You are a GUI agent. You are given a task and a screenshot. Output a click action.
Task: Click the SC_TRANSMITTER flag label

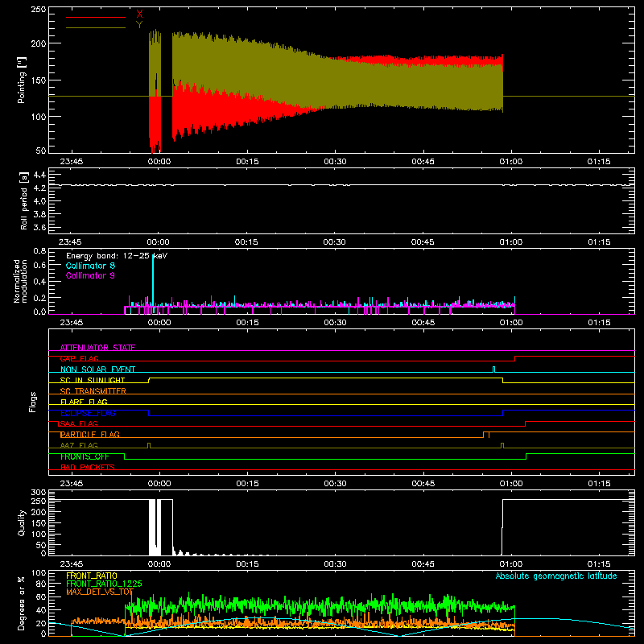(x=93, y=391)
